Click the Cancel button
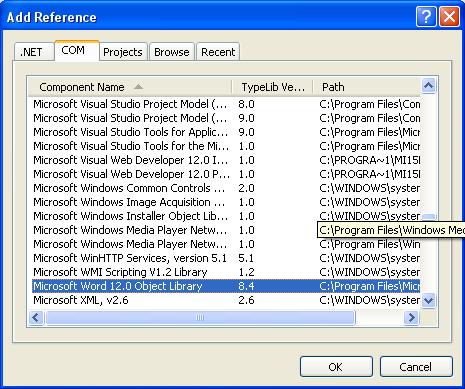 point(416,367)
